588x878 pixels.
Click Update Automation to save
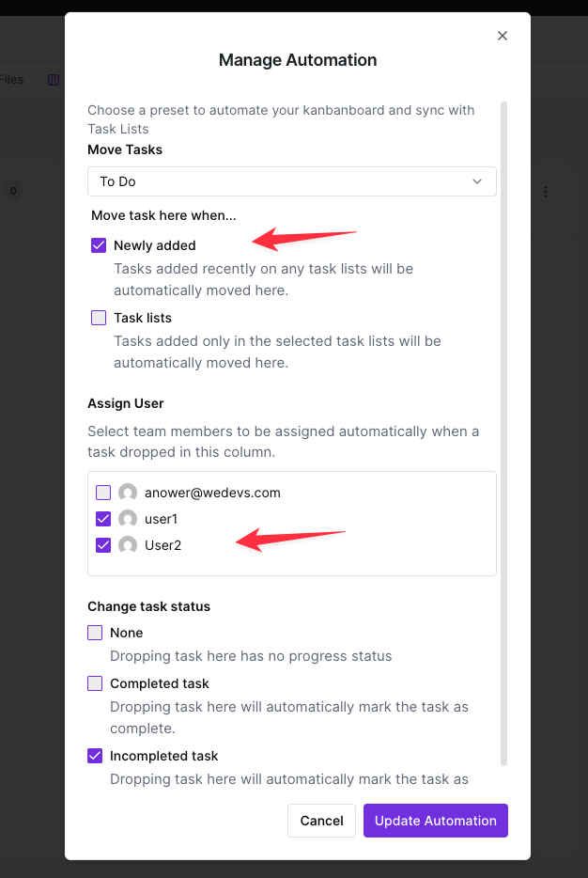point(435,821)
